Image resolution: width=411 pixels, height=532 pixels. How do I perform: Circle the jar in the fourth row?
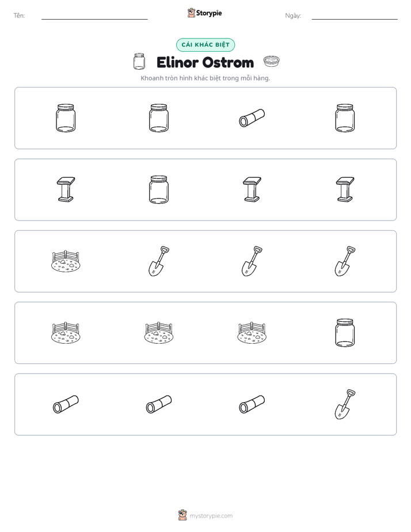tap(345, 333)
